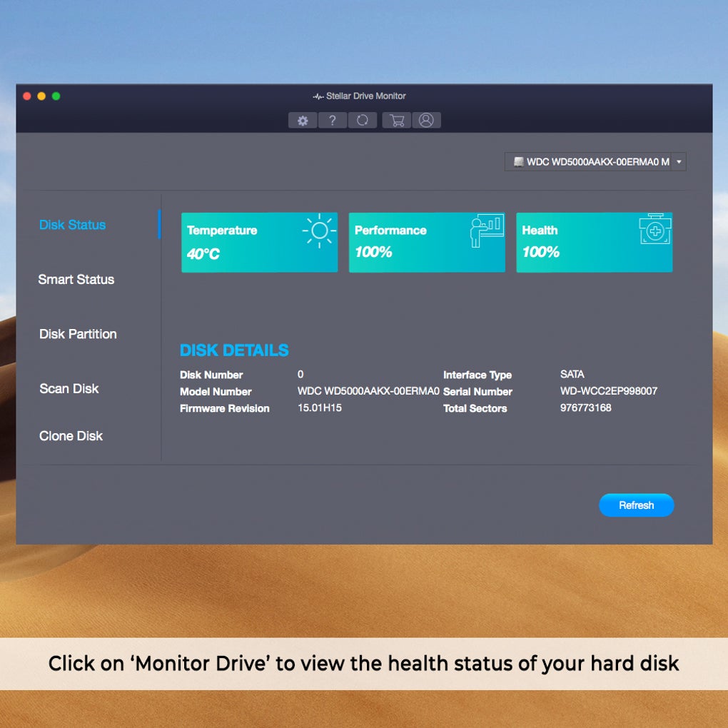The height and width of the screenshot is (728, 728).
Task: Open the Clone Disk tab
Action: [x=71, y=436]
